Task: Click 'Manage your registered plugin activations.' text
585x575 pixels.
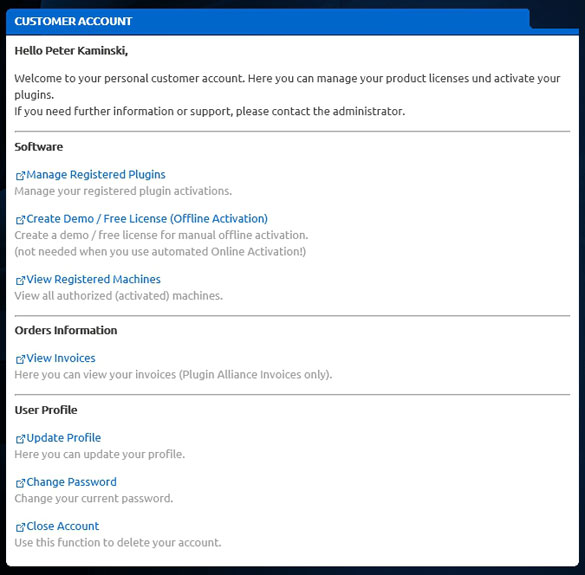Action: point(123,191)
